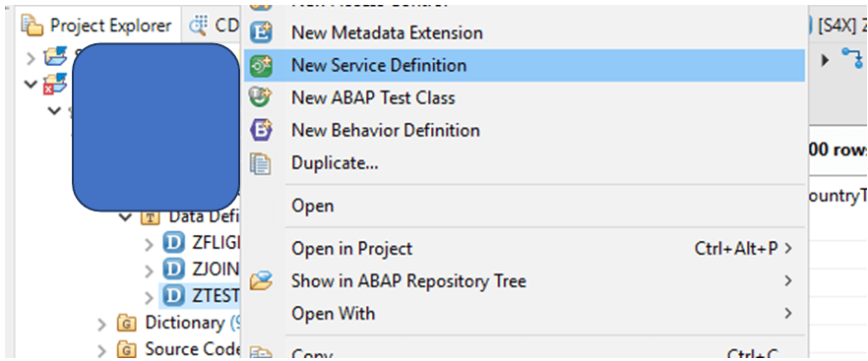Click the ZTEST data definition icon
The height and width of the screenshot is (361, 868).
173,297
